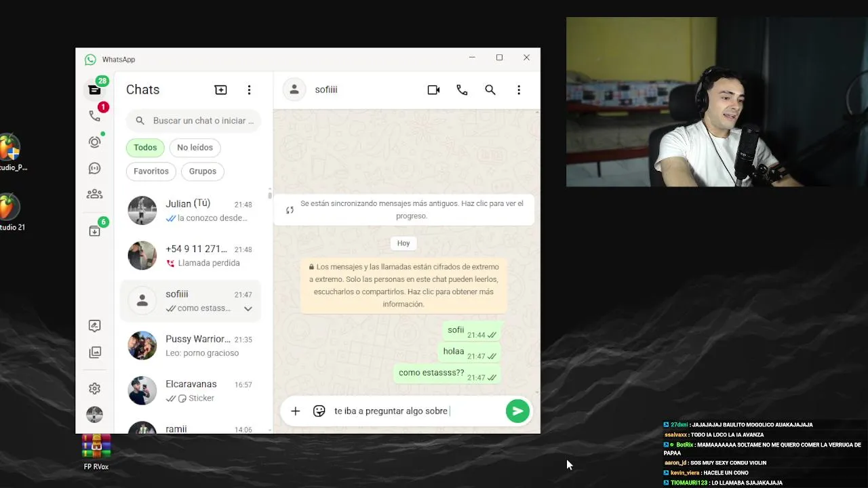Image resolution: width=868 pixels, height=488 pixels.
Task: Select the Favoritos filter
Action: [x=151, y=171]
